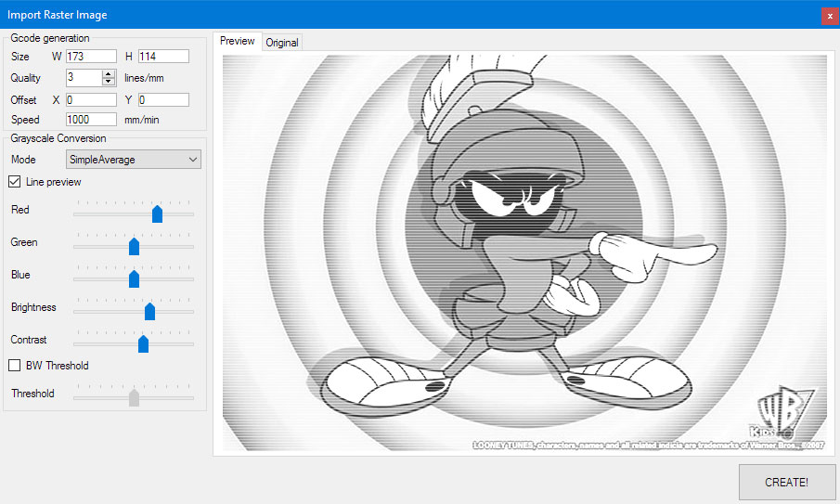Open the Mode SimpleAverage dropdown

(x=134, y=160)
